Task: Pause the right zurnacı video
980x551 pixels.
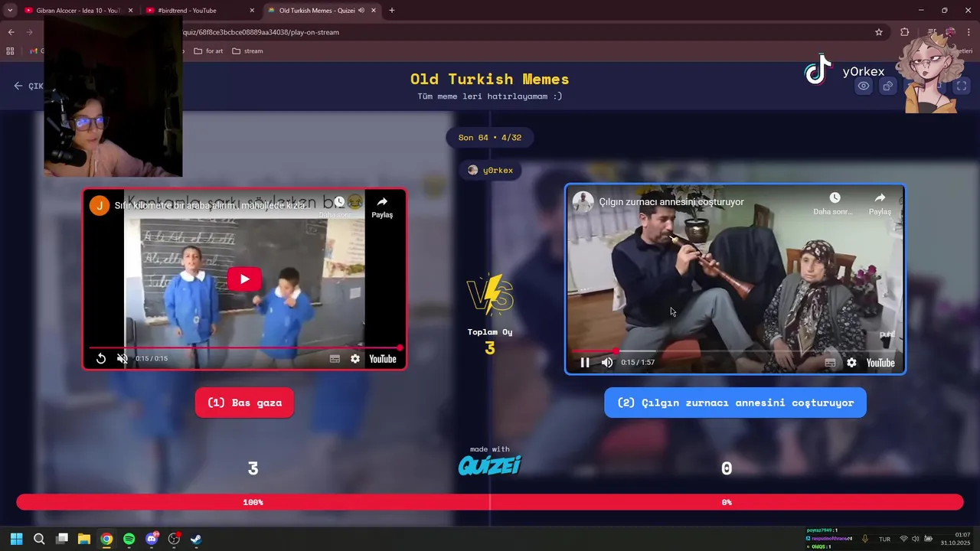Action: 585,363
